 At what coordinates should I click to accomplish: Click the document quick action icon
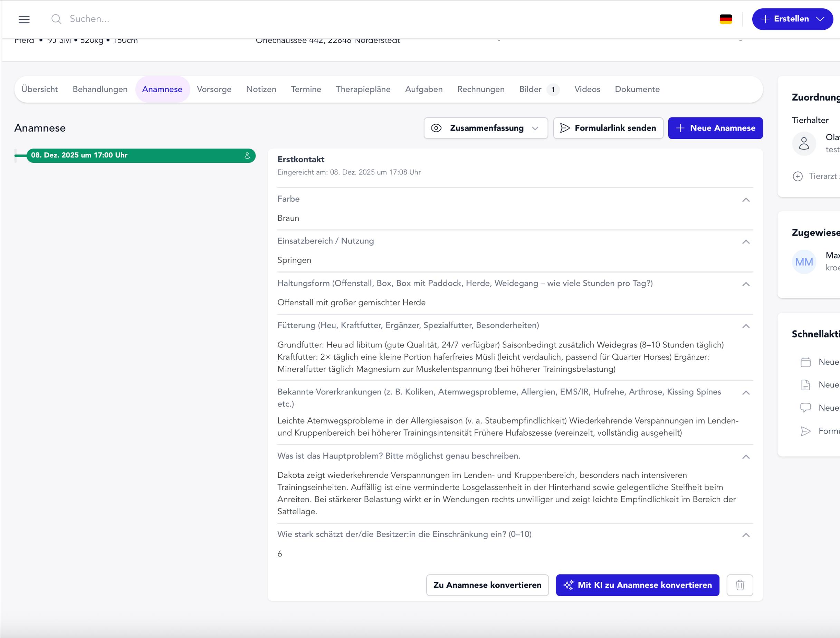(x=805, y=385)
